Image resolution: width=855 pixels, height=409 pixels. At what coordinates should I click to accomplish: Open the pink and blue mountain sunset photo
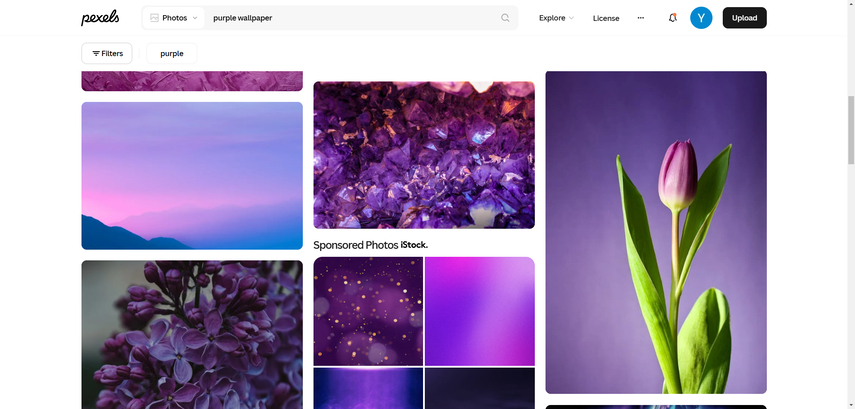(192, 176)
